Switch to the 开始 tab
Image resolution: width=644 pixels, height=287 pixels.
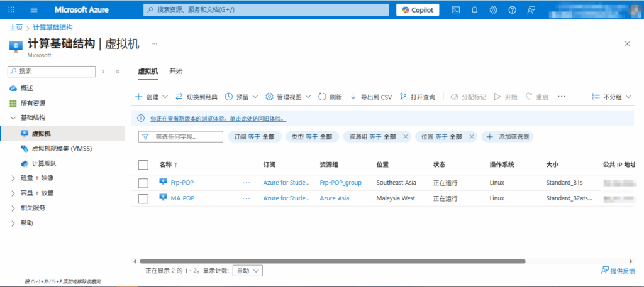[x=176, y=72]
